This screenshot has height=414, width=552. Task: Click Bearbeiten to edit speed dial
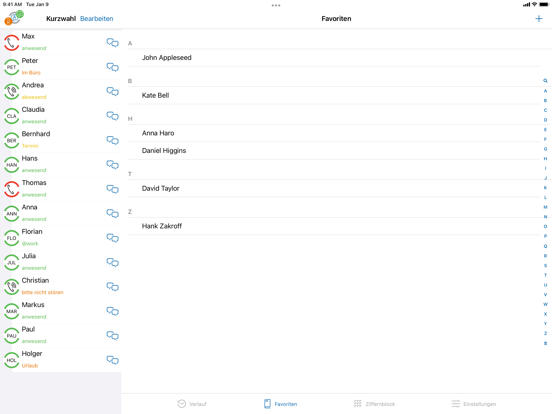click(x=96, y=19)
